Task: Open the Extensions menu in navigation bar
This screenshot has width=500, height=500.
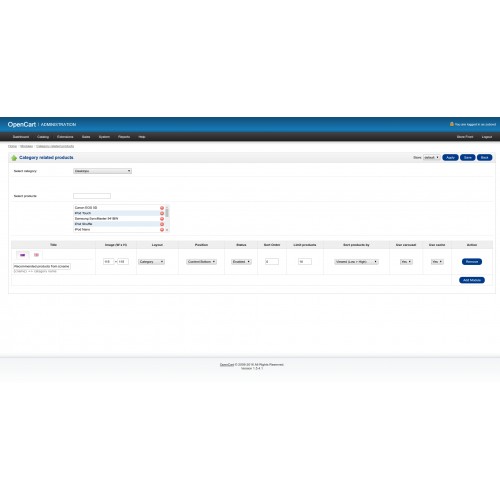Action: click(65, 137)
